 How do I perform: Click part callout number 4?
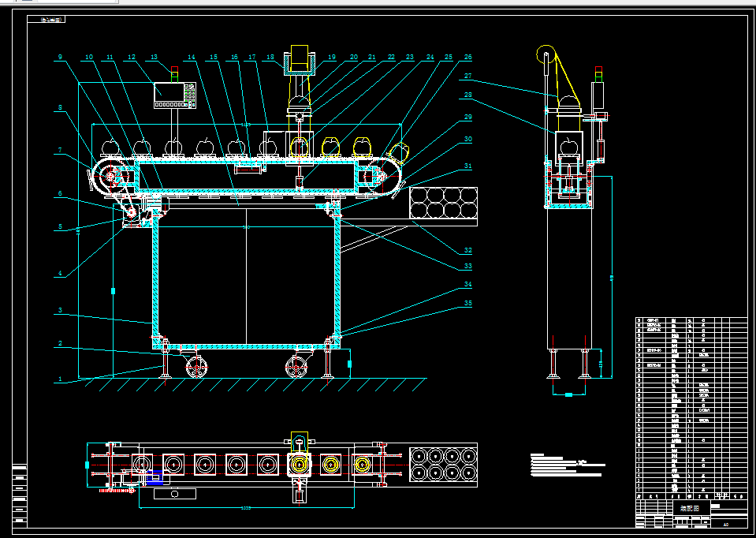[x=60, y=273]
